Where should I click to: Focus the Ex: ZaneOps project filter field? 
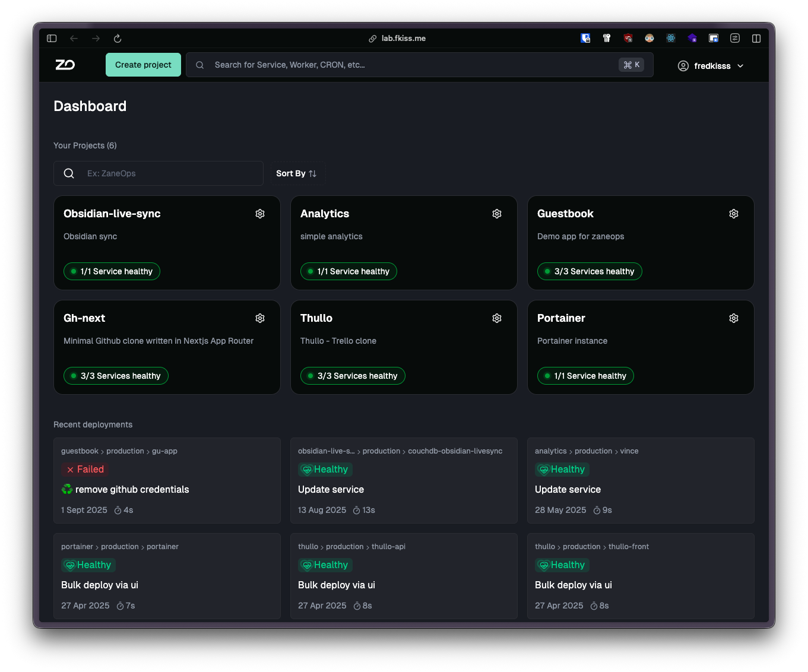pos(159,173)
